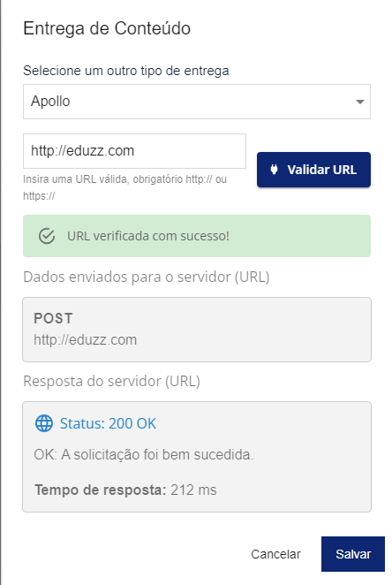
Task: Click the Resposta do servidor (URL) heading
Action: [112, 381]
